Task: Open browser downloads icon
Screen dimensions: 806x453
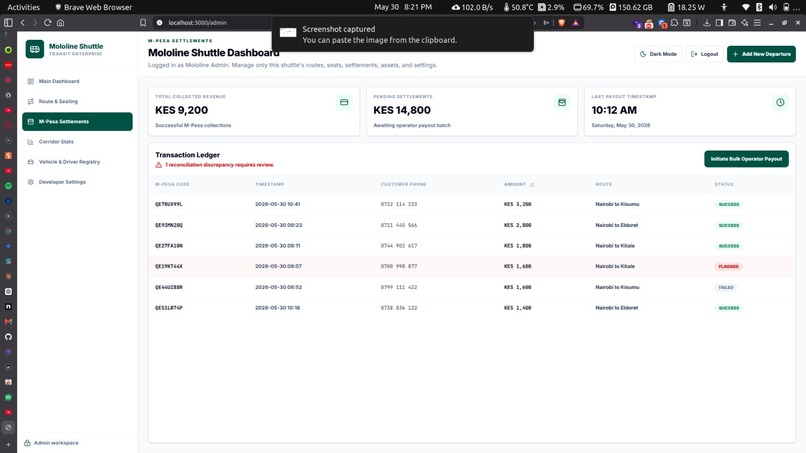Action: coord(707,23)
